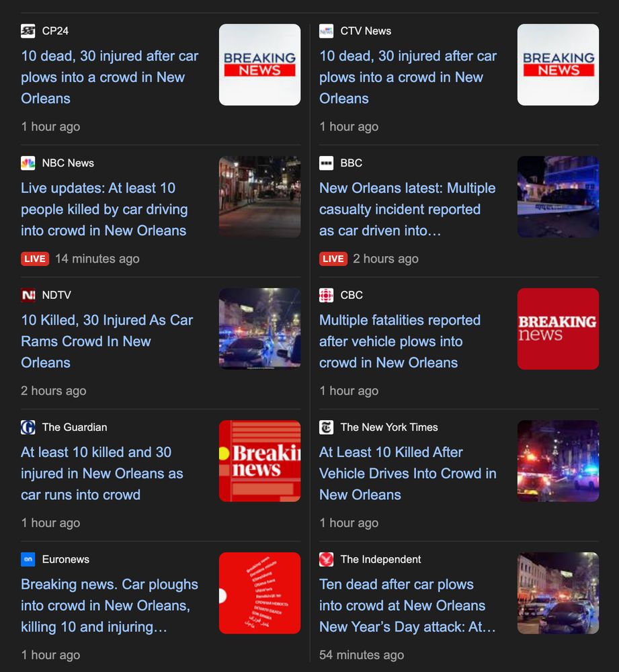The height and width of the screenshot is (672, 619).
Task: Click the LIVE badge on BBC story
Action: point(333,259)
